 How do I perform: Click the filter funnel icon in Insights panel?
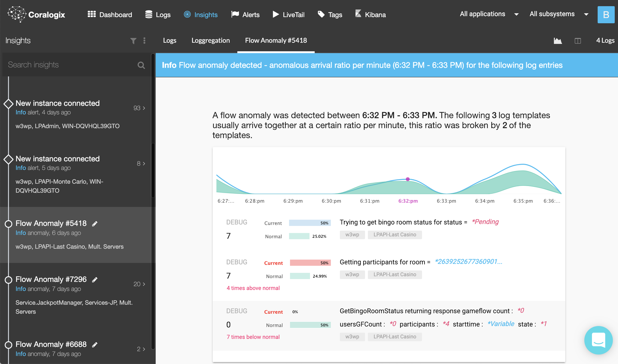pos(133,41)
